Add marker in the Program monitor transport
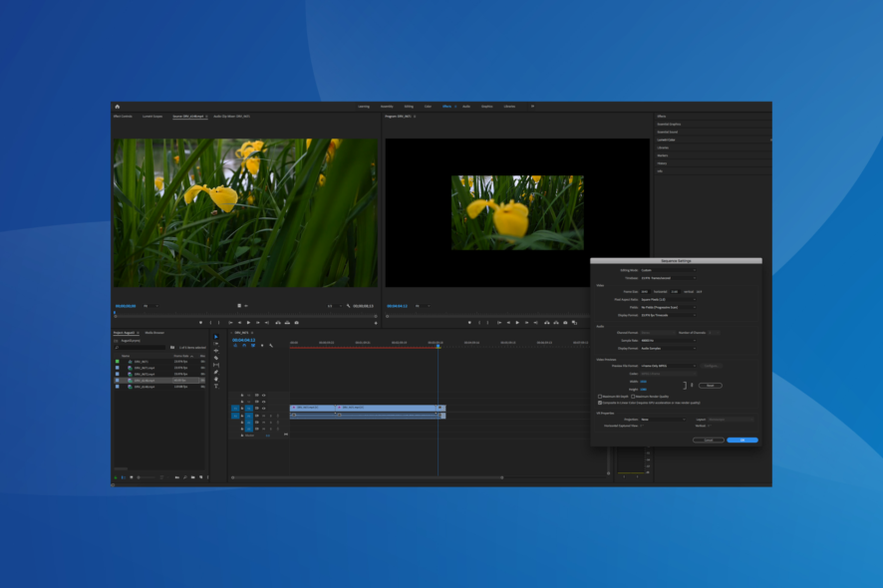This screenshot has width=883, height=588. coord(469,323)
